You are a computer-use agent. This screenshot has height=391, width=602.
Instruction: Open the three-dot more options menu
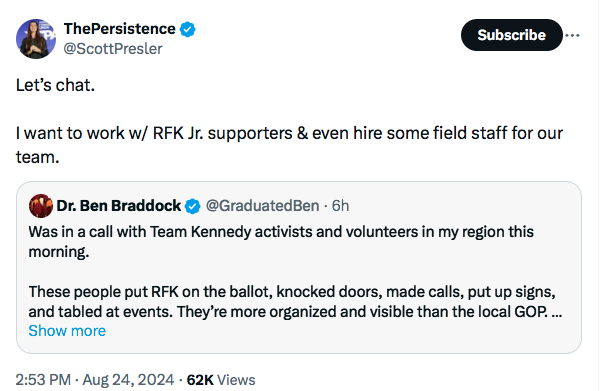[572, 35]
